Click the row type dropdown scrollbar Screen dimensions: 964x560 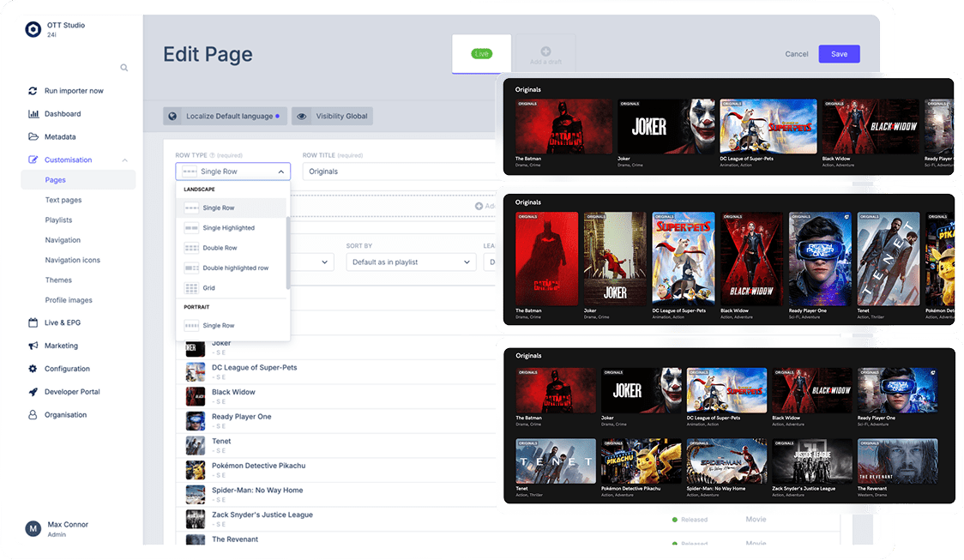coord(287,253)
